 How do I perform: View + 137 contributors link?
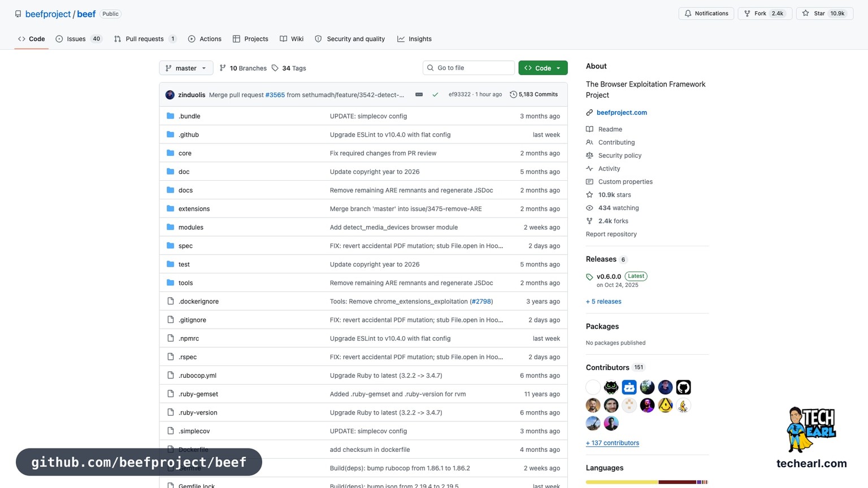coord(613,443)
